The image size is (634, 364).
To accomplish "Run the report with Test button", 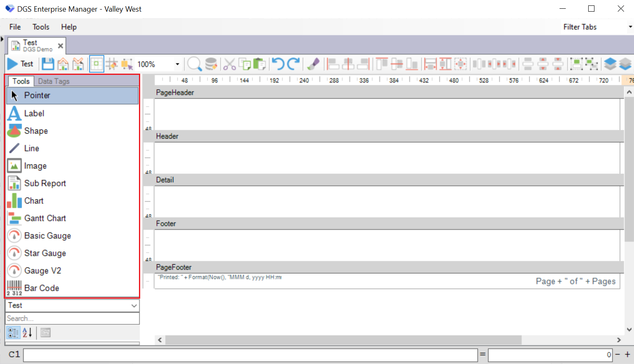I will (x=20, y=64).
